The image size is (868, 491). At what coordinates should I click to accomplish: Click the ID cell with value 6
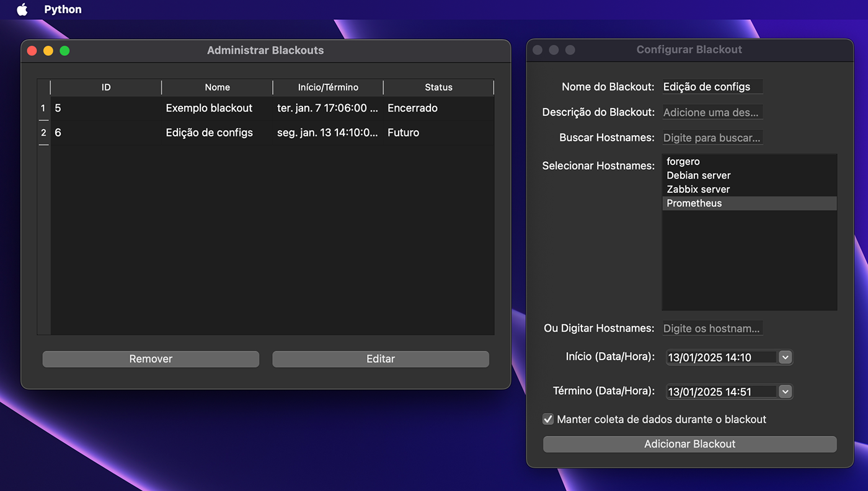click(x=106, y=133)
